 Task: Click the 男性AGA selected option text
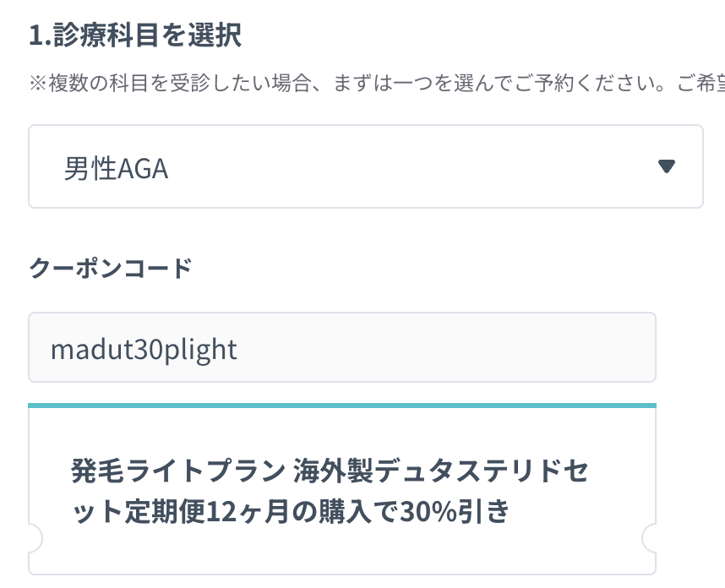(x=116, y=169)
